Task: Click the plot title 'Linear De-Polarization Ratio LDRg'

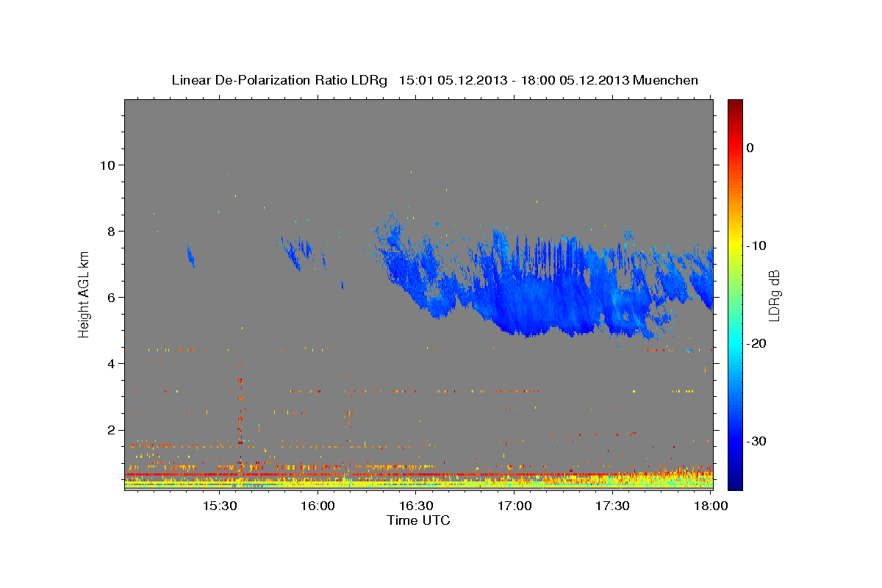Action: (x=279, y=80)
